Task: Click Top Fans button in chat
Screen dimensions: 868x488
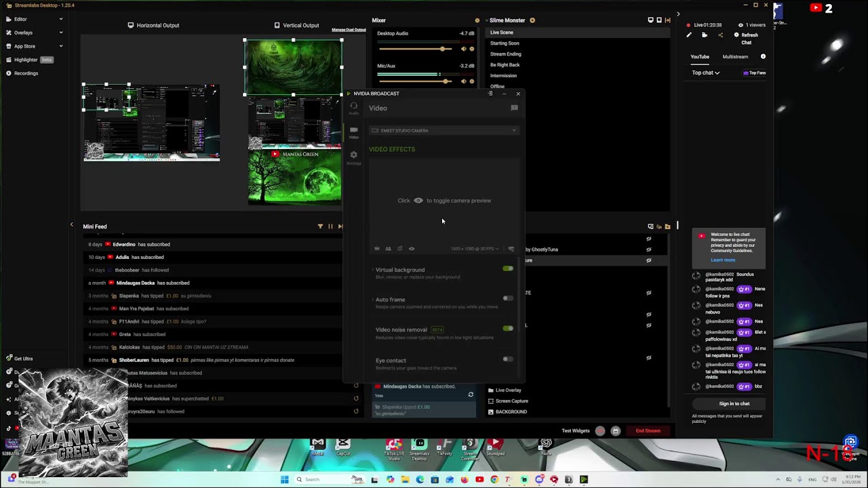Action: pos(754,73)
